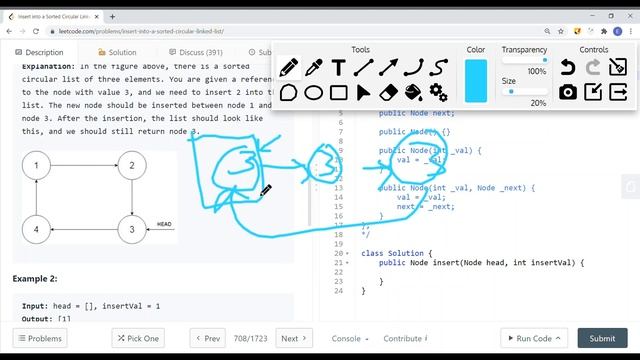Click the browser address bar URL
640x360 pixels.
point(141,31)
